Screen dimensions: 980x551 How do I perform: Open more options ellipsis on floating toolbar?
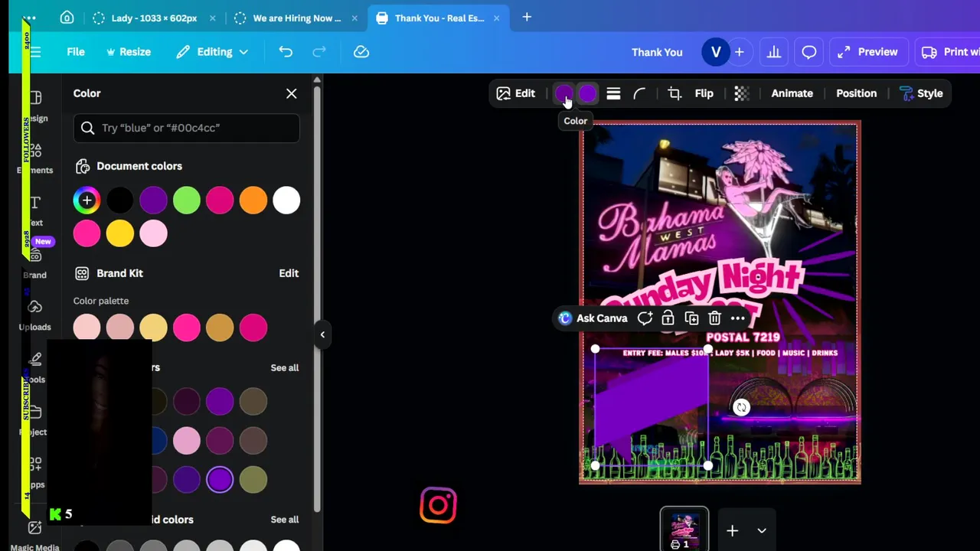(x=738, y=318)
